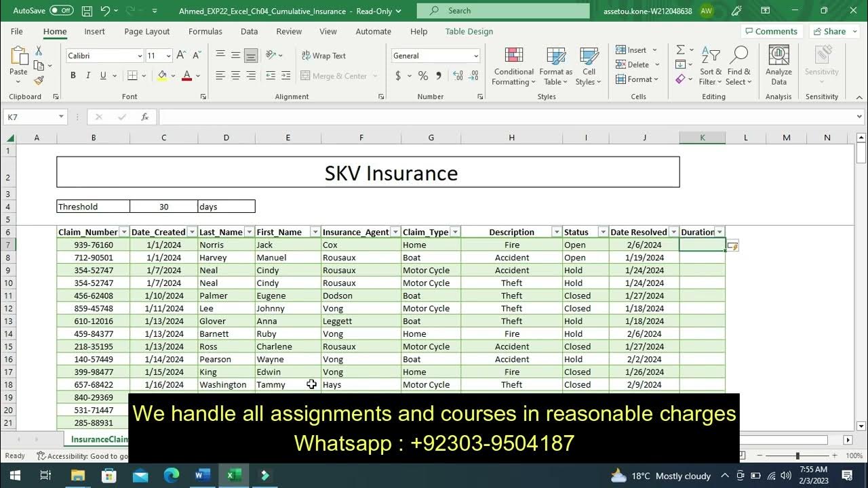The width and height of the screenshot is (868, 488).
Task: Click the AutoSum sigma icon
Action: pos(680,50)
